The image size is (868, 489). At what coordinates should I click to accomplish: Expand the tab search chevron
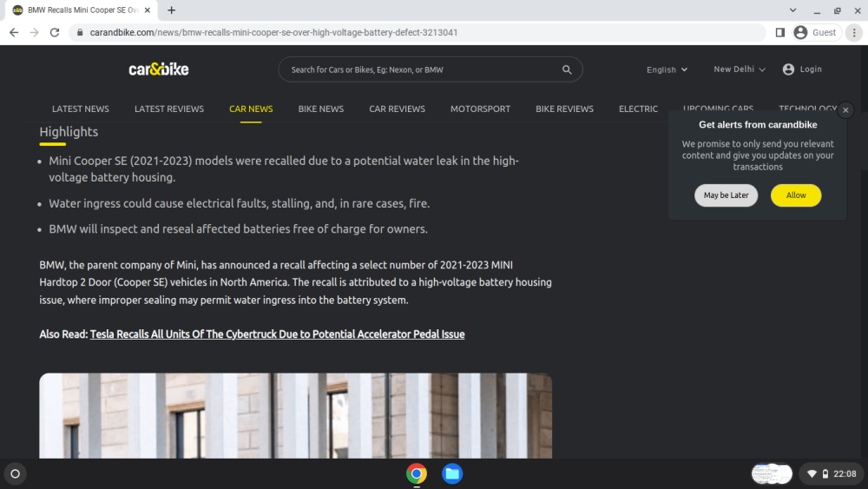(792, 10)
